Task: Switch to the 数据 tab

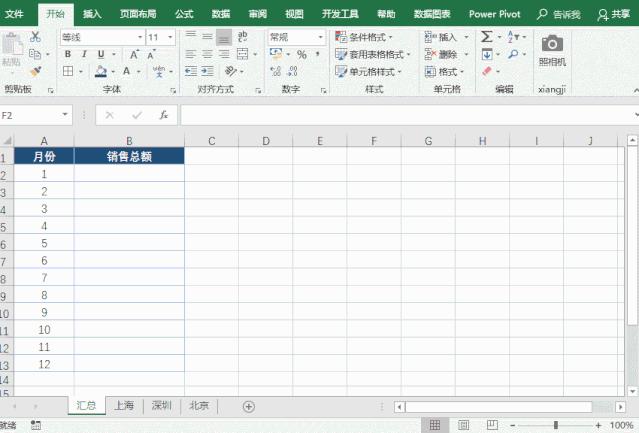Action: [221, 14]
